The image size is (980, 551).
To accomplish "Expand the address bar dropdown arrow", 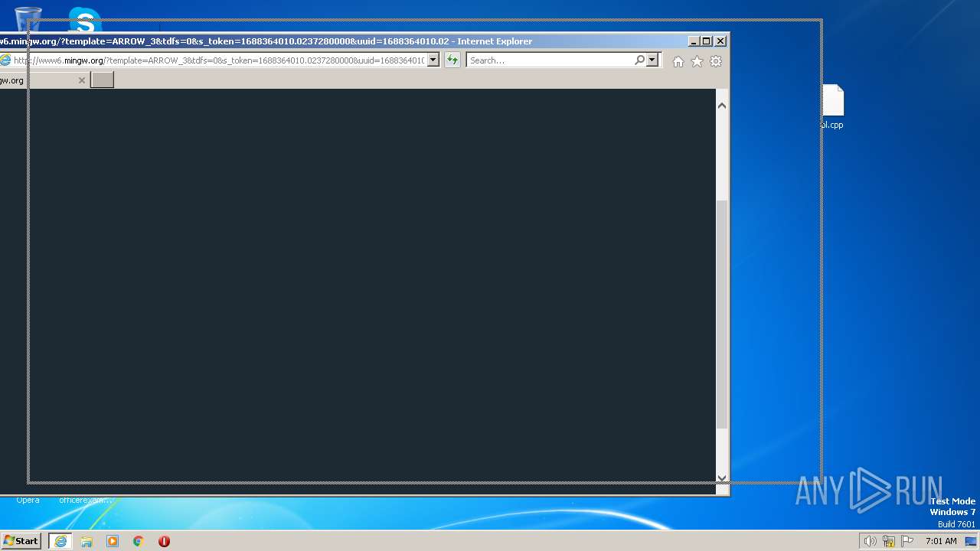I will (x=433, y=60).
